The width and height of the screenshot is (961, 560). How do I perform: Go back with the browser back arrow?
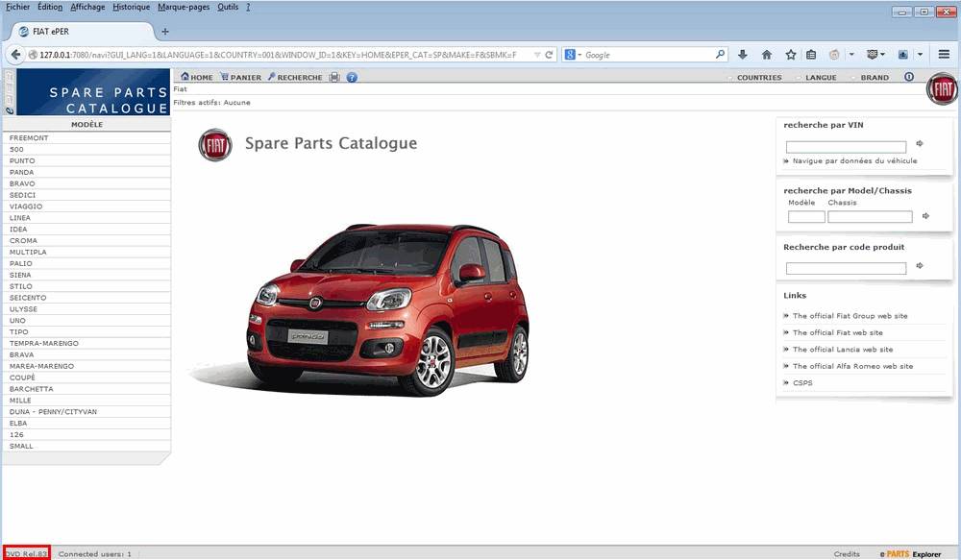point(15,55)
